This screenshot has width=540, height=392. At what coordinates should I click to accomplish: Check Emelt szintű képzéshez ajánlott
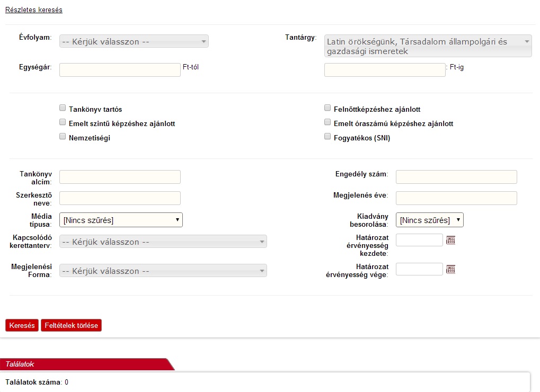(x=63, y=123)
